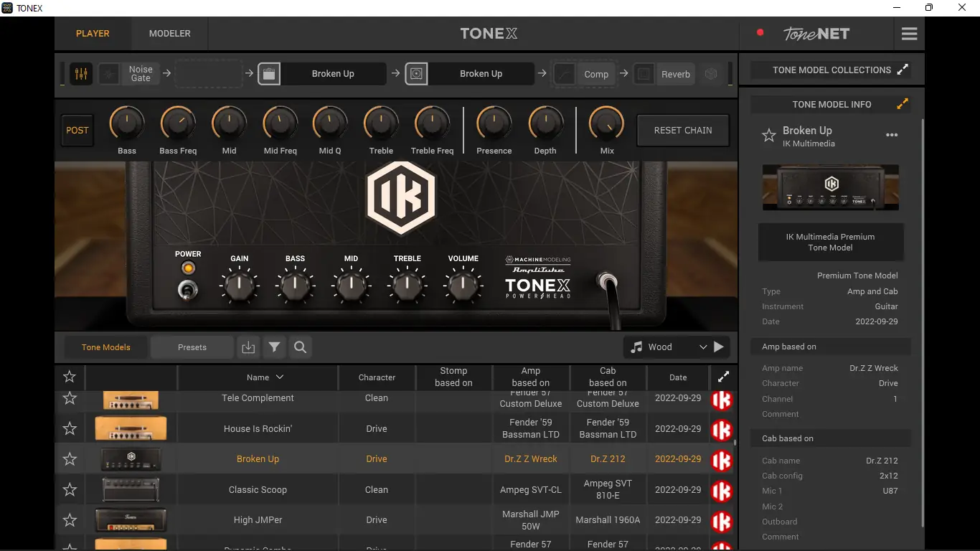Click the orange power LED on amp
Image resolution: width=980 pixels, height=551 pixels.
point(188,268)
